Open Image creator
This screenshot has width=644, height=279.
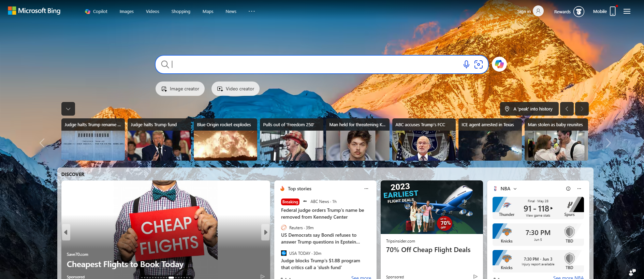tap(180, 89)
